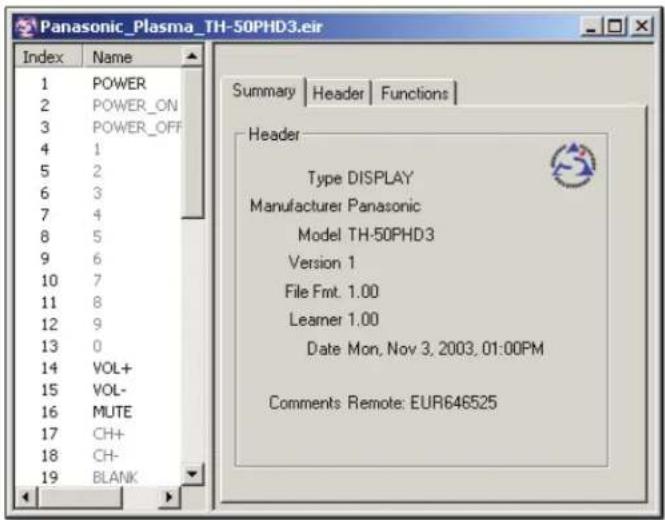The image size is (665, 520).
Task: Sort the list by the Name column header
Action: (131, 57)
